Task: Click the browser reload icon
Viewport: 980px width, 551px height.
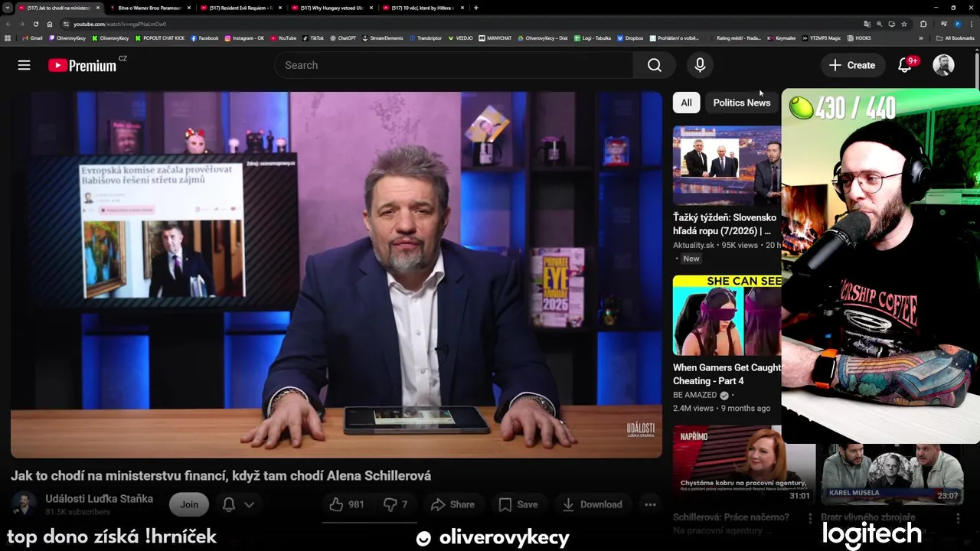Action: 35,24
